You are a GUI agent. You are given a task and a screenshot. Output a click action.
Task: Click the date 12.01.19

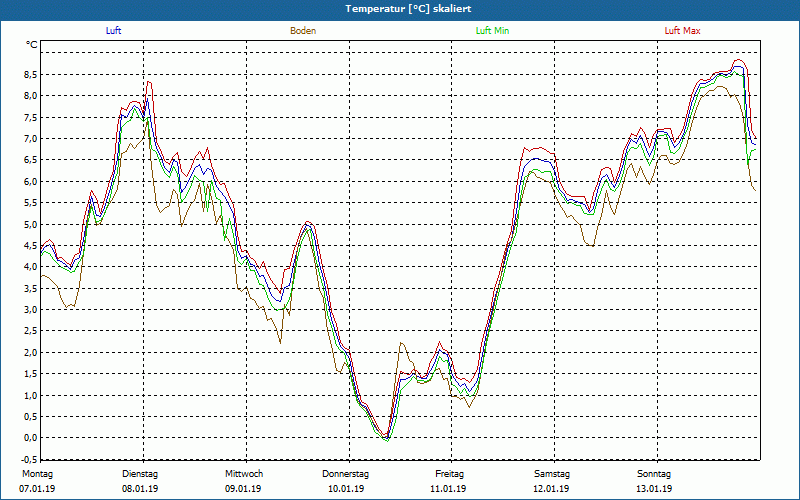(551, 489)
